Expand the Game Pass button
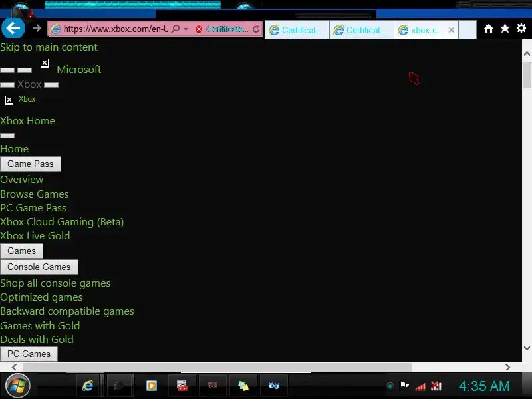The width and height of the screenshot is (532, 399). point(31,164)
